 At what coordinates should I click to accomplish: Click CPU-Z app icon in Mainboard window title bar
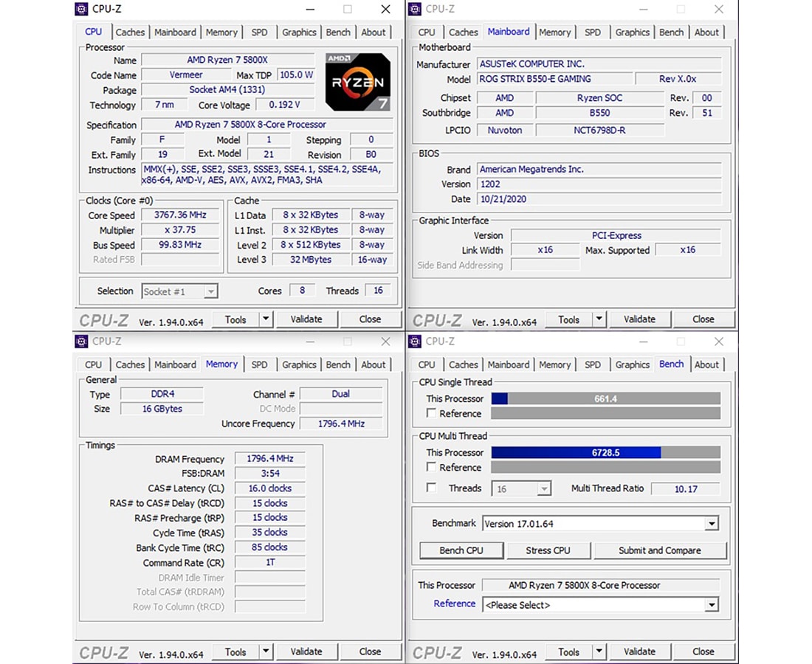pyautogui.click(x=415, y=9)
